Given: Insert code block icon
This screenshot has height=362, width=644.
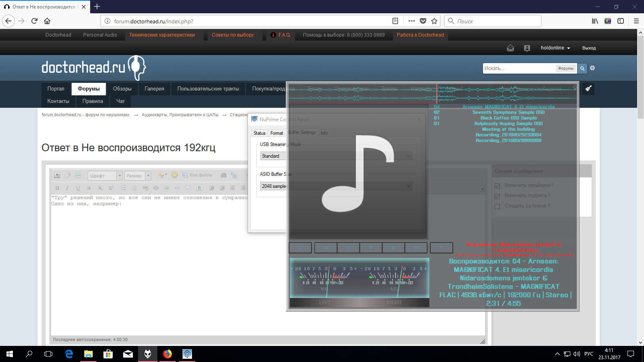Looking at the screenshot, I should 177,188.
